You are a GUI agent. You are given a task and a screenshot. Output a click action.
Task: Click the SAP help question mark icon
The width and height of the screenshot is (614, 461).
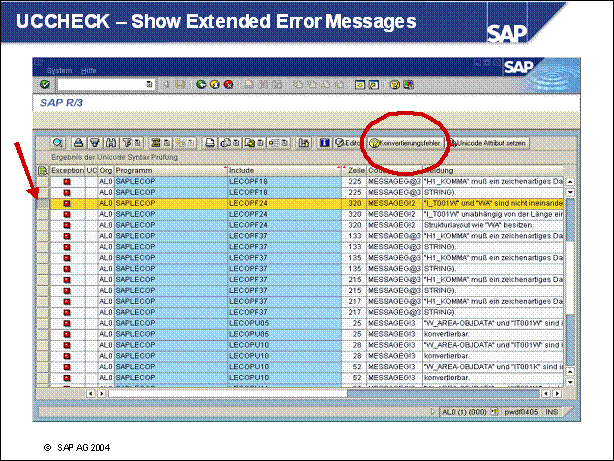395,85
